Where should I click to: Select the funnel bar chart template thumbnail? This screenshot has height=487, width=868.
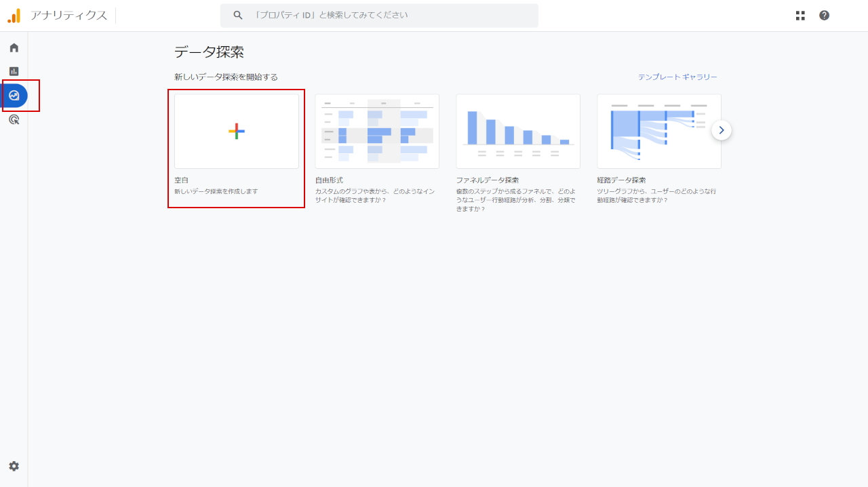pos(518,132)
